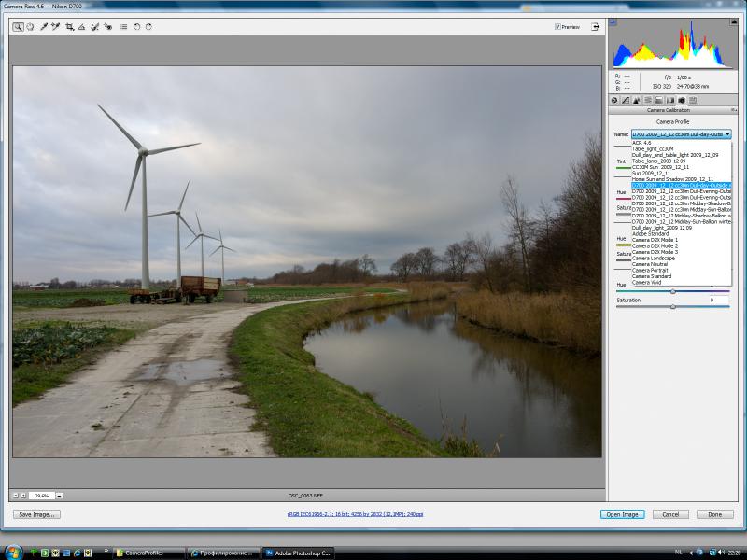Open CameraProfiles window from the taskbar
This screenshot has width=747, height=560.
click(149, 553)
